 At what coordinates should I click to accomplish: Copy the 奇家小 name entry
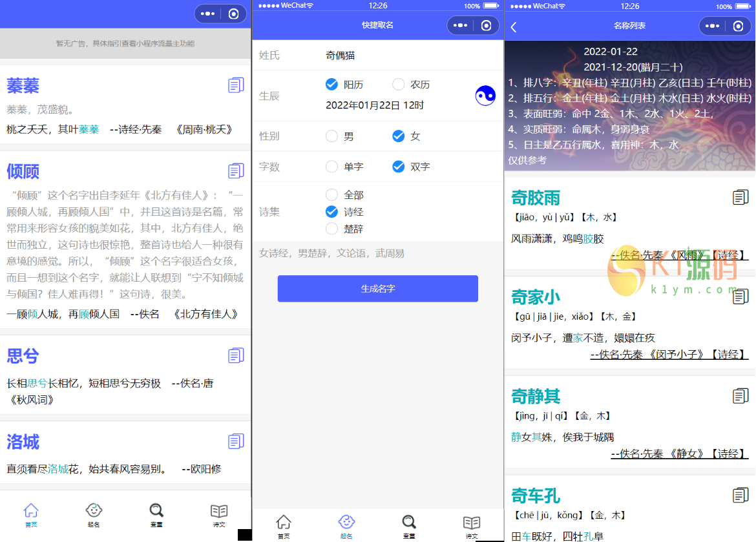pyautogui.click(x=740, y=297)
